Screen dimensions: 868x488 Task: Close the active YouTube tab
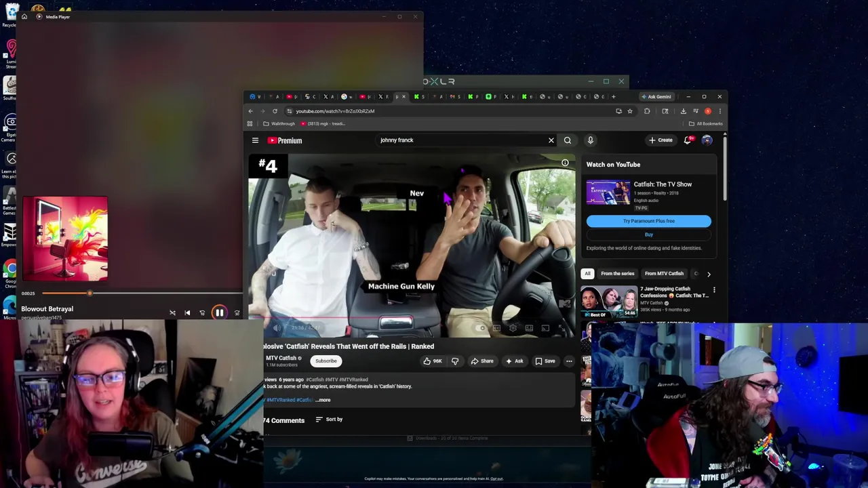[403, 96]
